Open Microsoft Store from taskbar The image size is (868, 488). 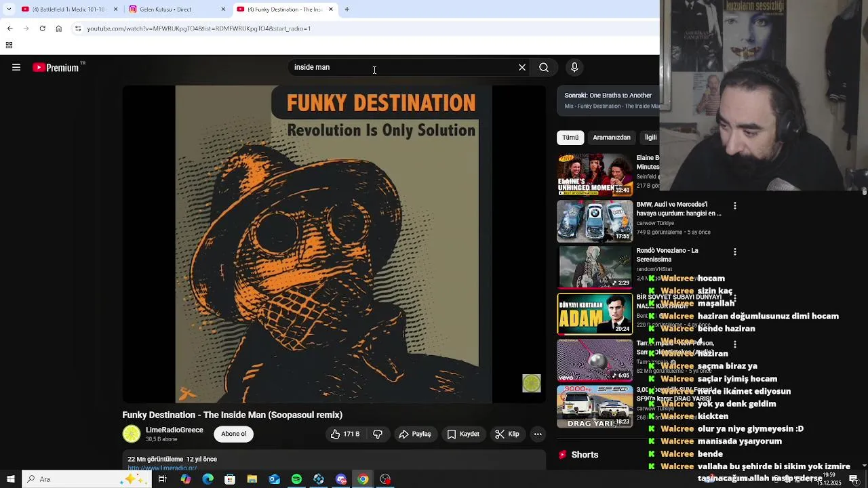pyautogui.click(x=230, y=479)
